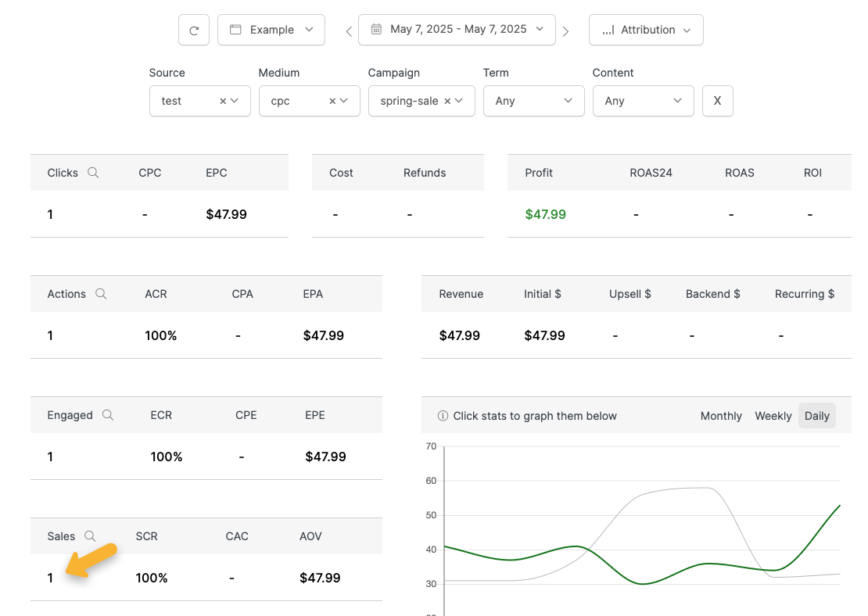Click magnifier icon next to Clicks
Image resolution: width=868 pixels, height=616 pixels.
pos(93,173)
